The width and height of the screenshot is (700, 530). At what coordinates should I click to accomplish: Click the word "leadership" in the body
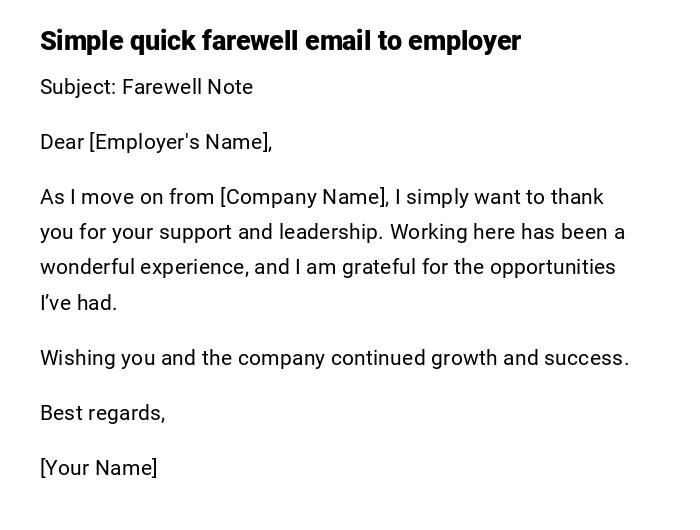click(330, 232)
